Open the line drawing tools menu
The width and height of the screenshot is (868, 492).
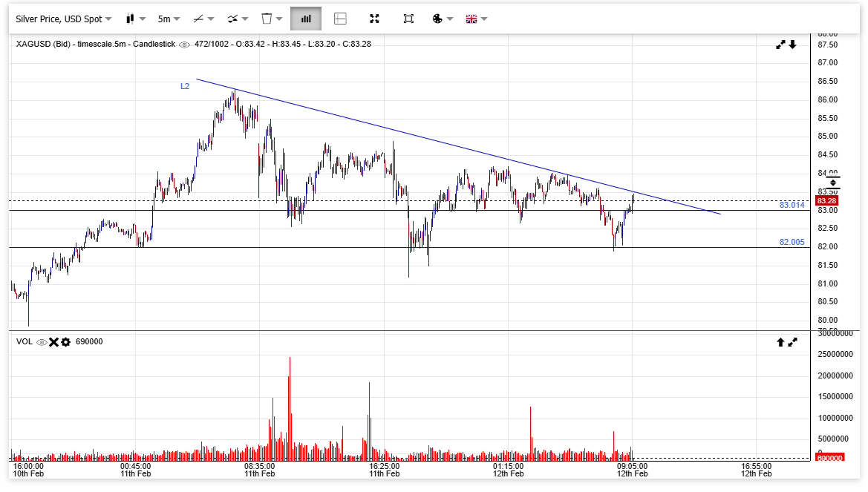coord(203,19)
